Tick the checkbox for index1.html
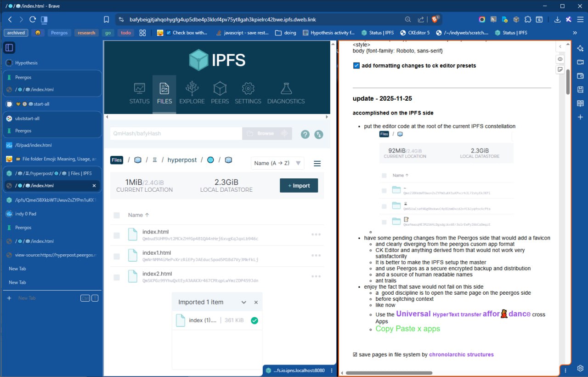This screenshot has width=588, height=377. pyautogui.click(x=117, y=256)
